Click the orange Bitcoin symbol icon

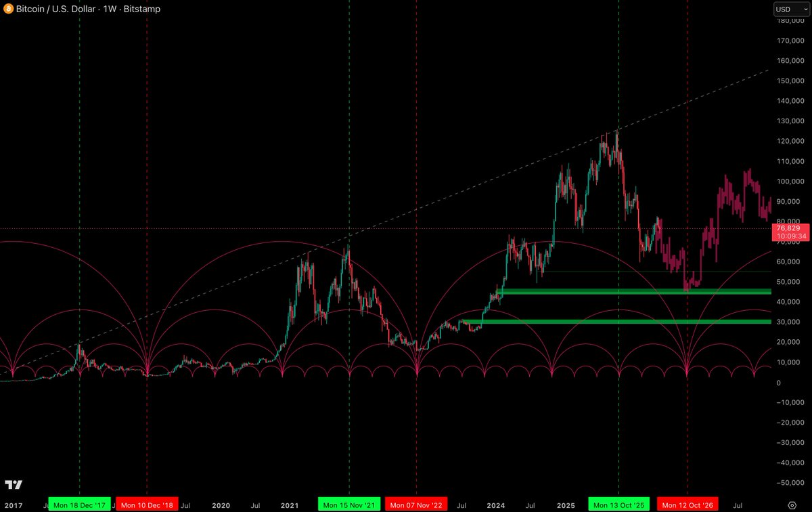point(7,9)
